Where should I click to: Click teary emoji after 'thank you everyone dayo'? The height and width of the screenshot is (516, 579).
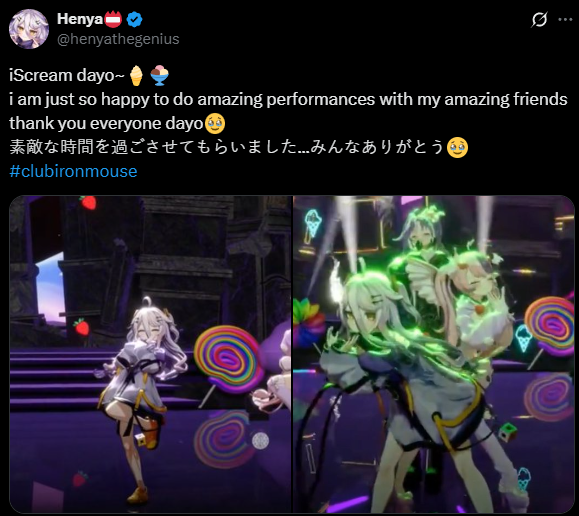point(215,124)
